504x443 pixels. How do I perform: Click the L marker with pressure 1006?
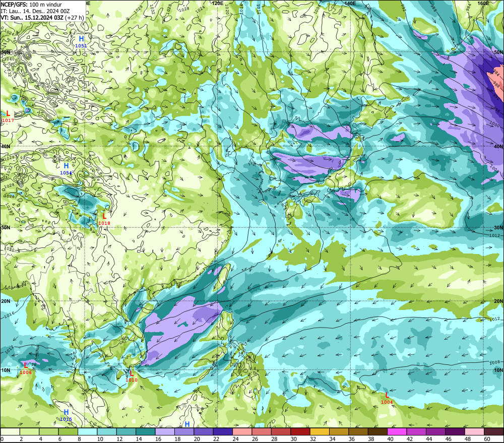click(x=26, y=365)
